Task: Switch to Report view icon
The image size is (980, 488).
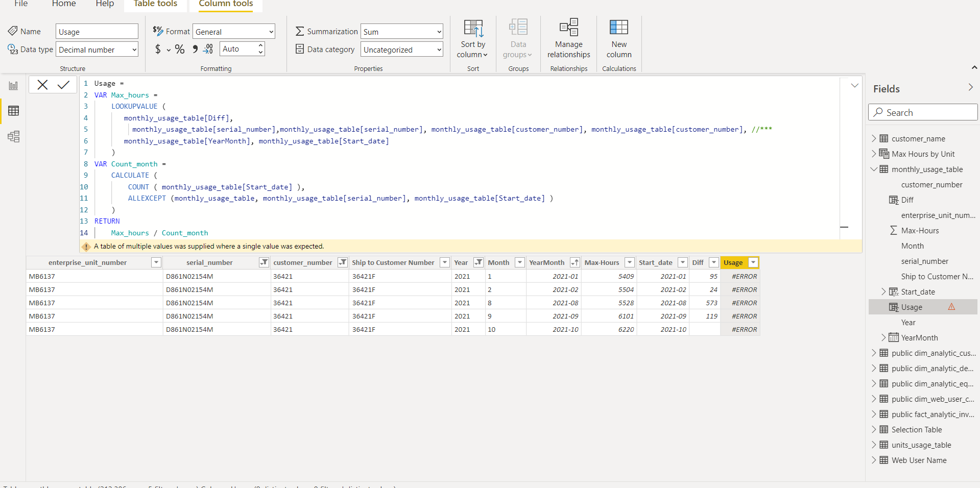Action: click(13, 86)
